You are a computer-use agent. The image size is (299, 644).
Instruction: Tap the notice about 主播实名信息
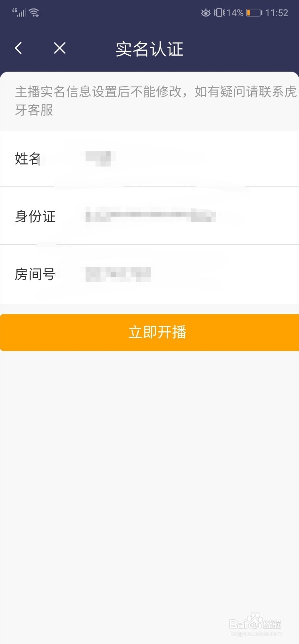[156, 101]
